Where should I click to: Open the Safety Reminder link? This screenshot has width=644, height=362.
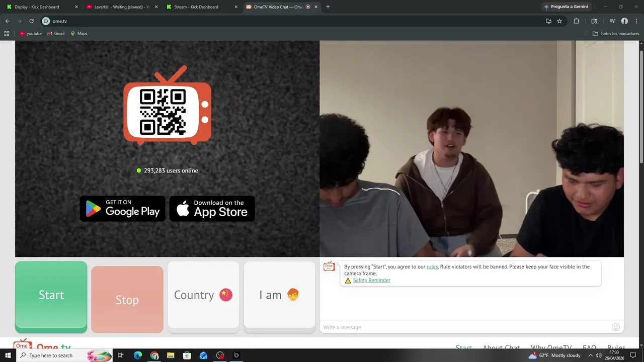point(371,280)
